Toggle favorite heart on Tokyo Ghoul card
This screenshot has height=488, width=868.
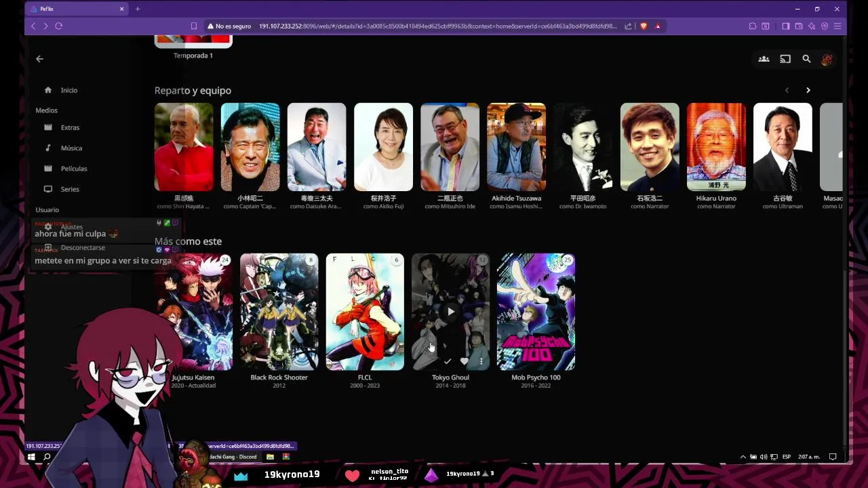[464, 361]
